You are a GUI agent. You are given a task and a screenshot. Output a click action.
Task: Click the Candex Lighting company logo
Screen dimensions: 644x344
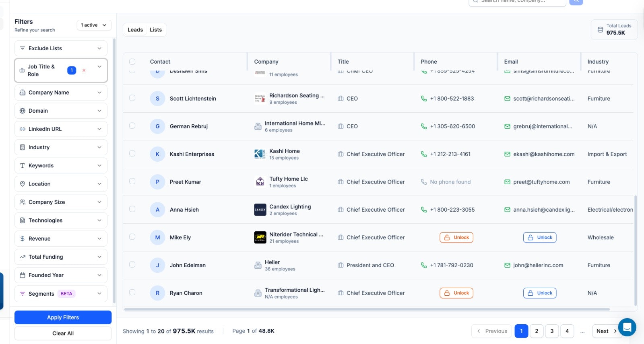coord(260,210)
